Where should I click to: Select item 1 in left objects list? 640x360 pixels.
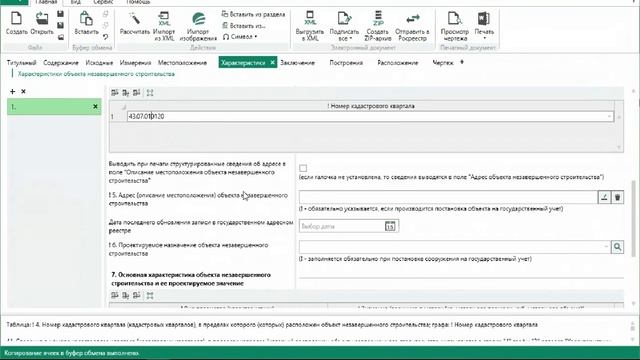[54, 107]
